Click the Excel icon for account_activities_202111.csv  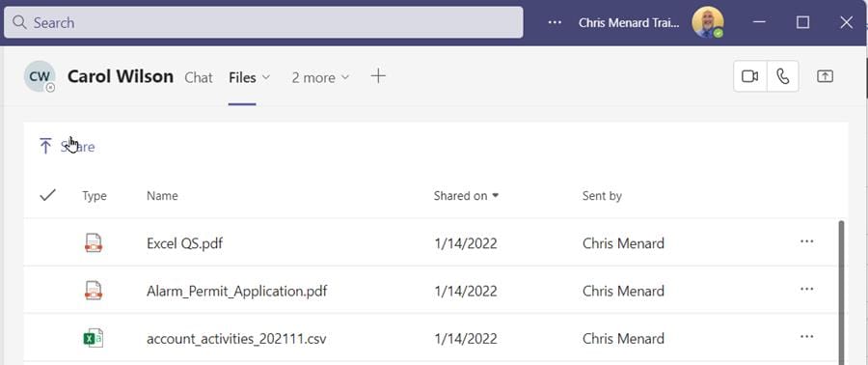pos(93,338)
